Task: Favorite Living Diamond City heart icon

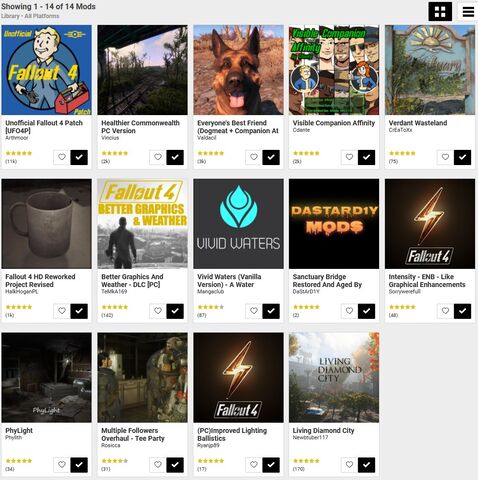Action: tap(349, 464)
